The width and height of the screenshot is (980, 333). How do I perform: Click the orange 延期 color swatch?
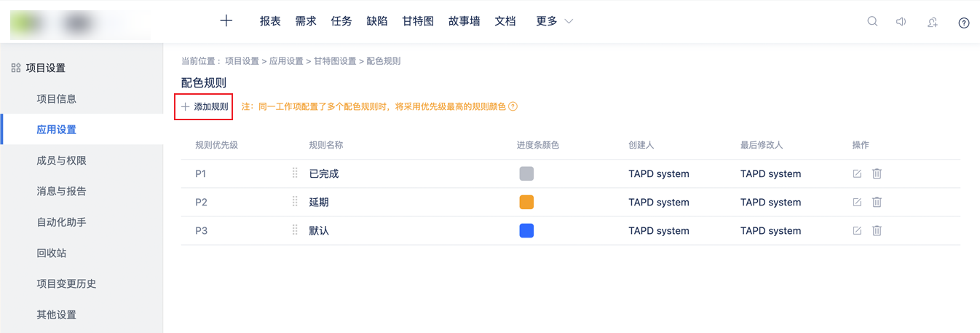[526, 202]
